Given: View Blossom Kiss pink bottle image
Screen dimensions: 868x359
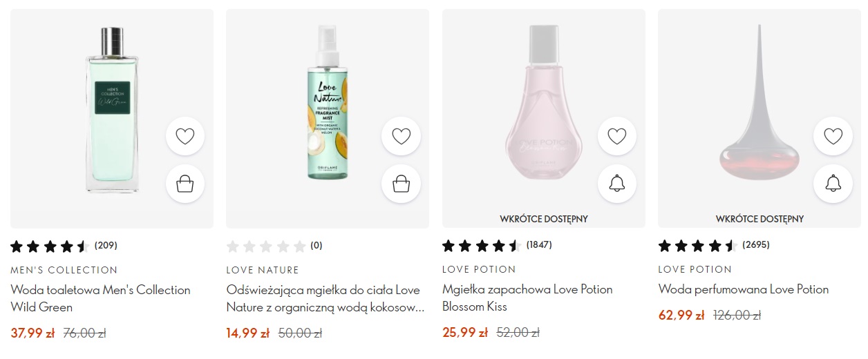Looking at the screenshot, I should click(543, 110).
